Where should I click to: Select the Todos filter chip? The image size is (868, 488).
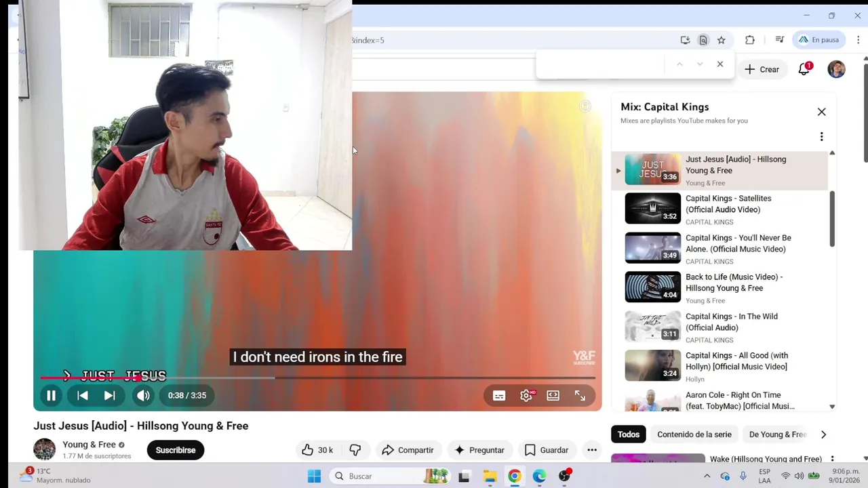tap(628, 434)
